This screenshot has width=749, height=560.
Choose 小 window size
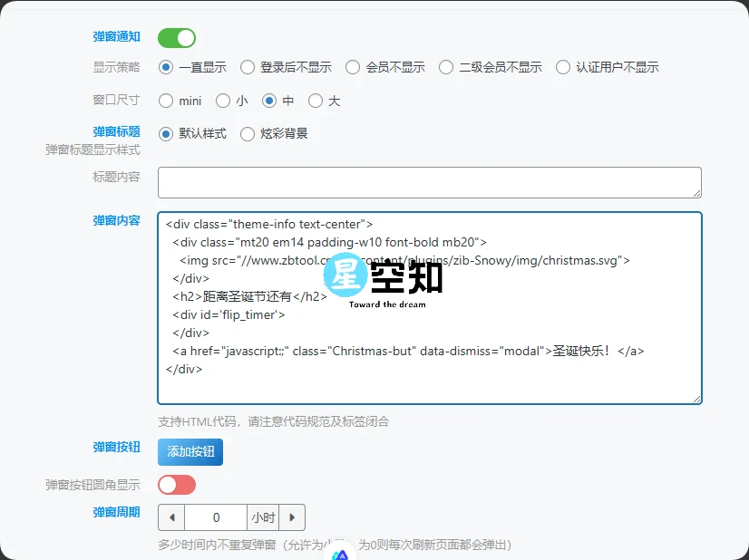(225, 101)
